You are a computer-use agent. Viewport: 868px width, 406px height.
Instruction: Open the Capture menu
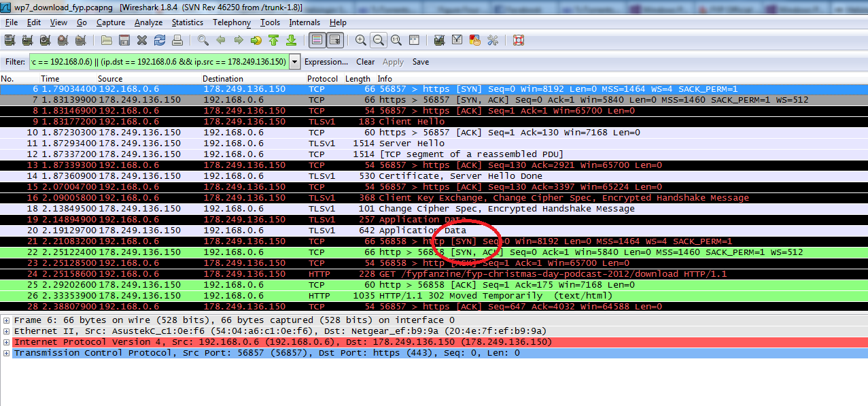[x=111, y=22]
